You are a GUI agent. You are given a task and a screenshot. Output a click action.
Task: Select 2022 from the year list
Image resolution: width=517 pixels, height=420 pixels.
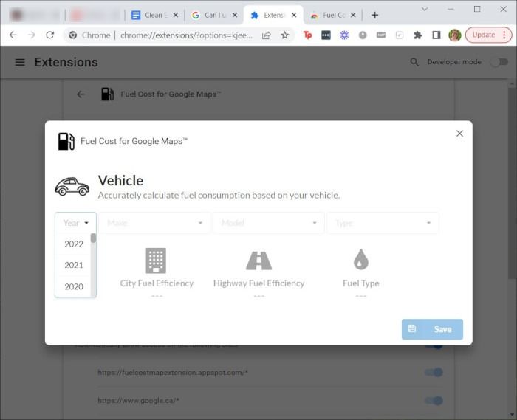tap(74, 244)
